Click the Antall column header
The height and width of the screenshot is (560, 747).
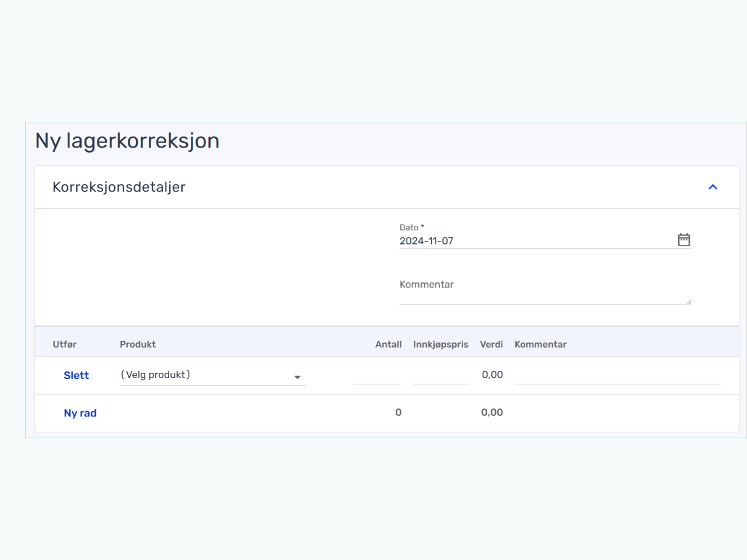(x=388, y=344)
